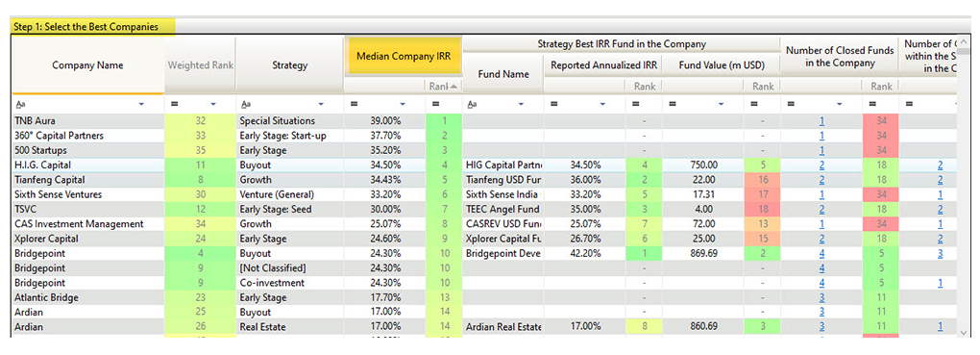The height and width of the screenshot is (355, 980).
Task: Select the TNB Aura company cell
Action: pyautogui.click(x=88, y=121)
